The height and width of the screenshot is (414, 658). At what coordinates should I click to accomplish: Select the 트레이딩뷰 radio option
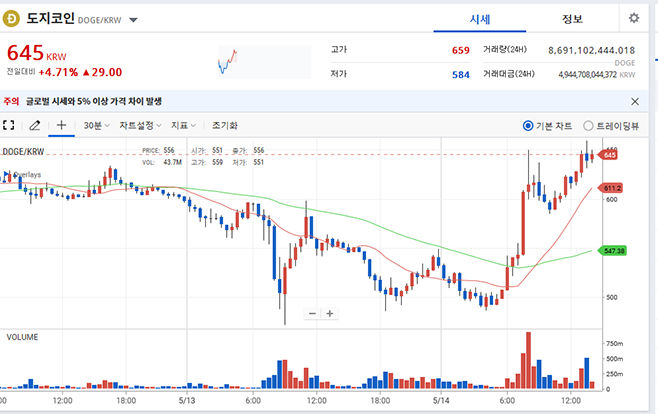point(588,126)
